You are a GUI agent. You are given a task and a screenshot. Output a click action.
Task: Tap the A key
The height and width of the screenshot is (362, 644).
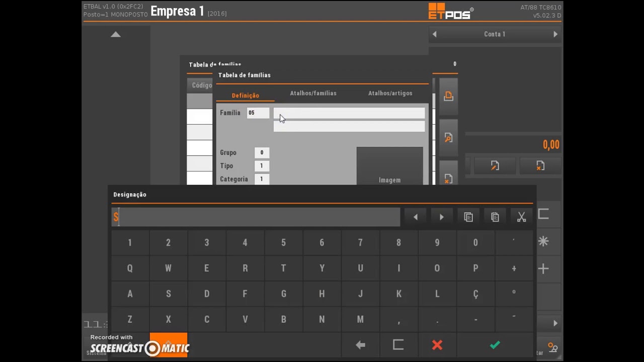coord(130,294)
